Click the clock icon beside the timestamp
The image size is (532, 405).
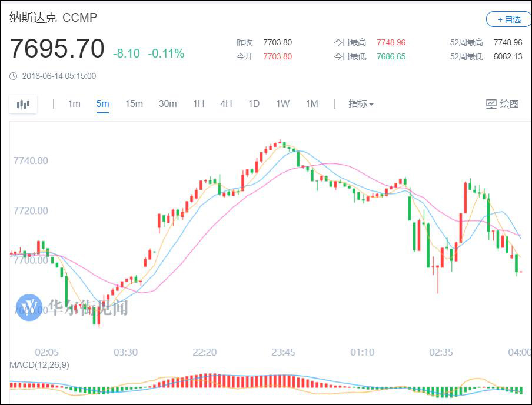click(14, 76)
